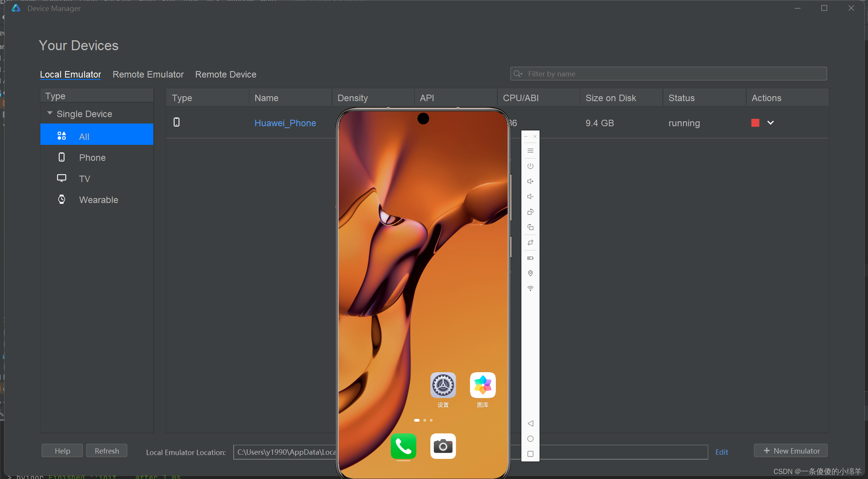Select the volume down icon on emulator sidebar
This screenshot has height=479, width=868.
tap(530, 197)
